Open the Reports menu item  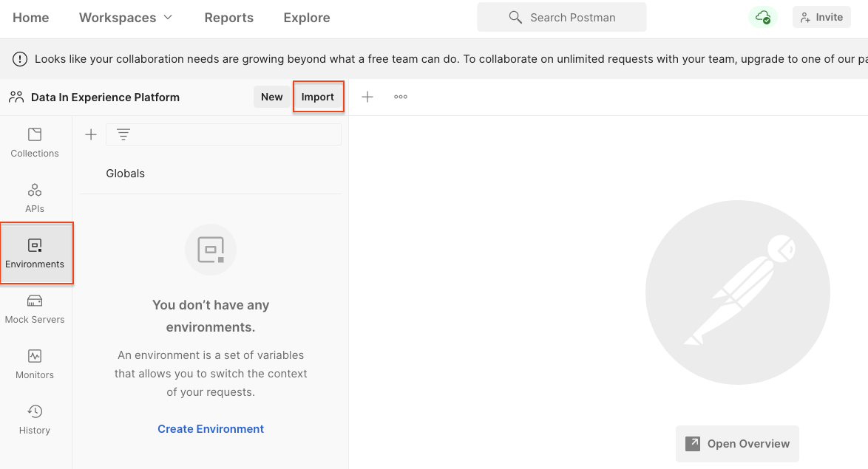(x=229, y=18)
